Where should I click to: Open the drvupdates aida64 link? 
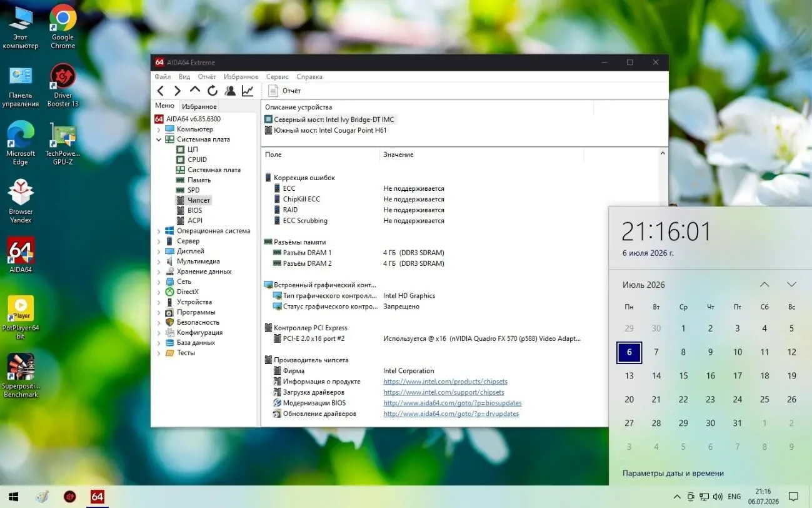[x=451, y=414]
